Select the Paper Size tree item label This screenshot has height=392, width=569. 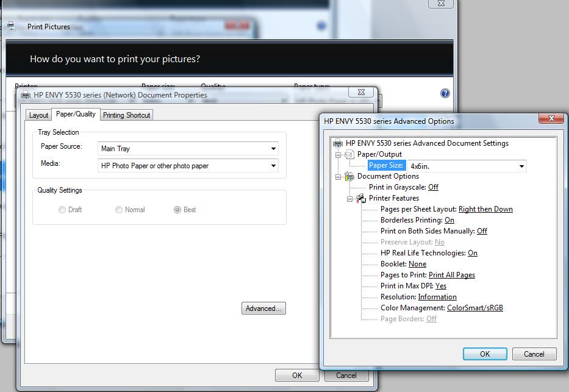point(386,165)
